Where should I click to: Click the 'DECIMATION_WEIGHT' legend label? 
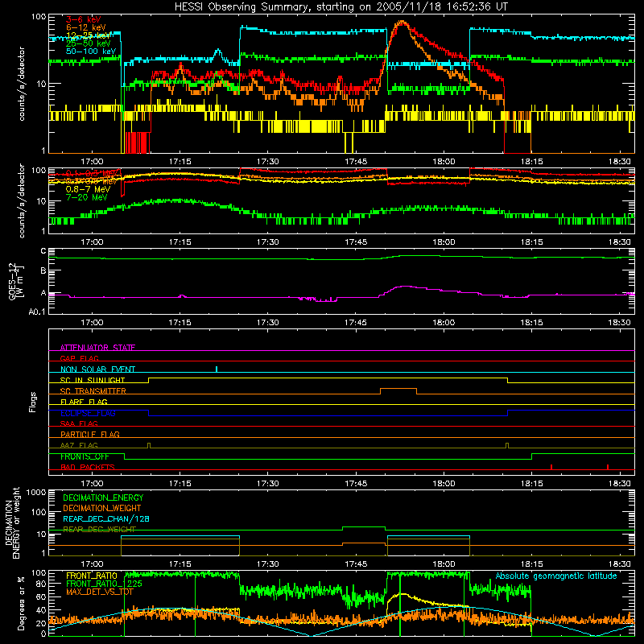102,508
